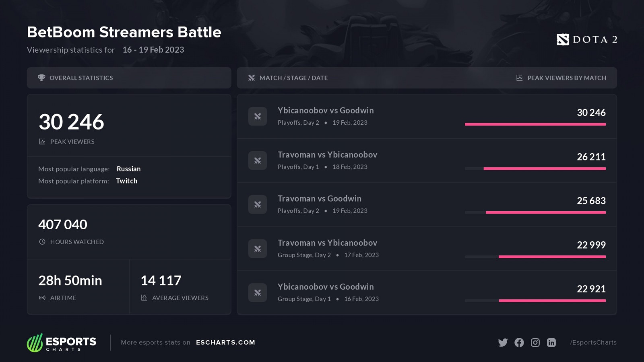This screenshot has height=362, width=644.
Task: Open the Facebook social icon
Action: (x=519, y=342)
